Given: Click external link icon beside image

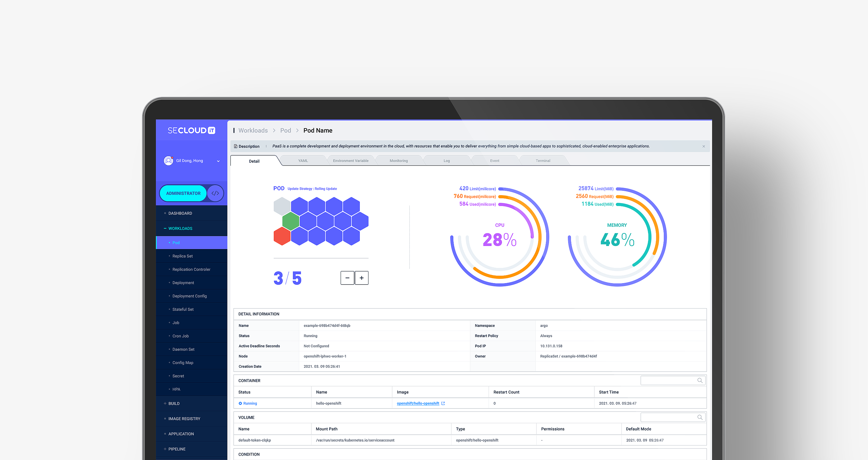Looking at the screenshot, I should 443,403.
